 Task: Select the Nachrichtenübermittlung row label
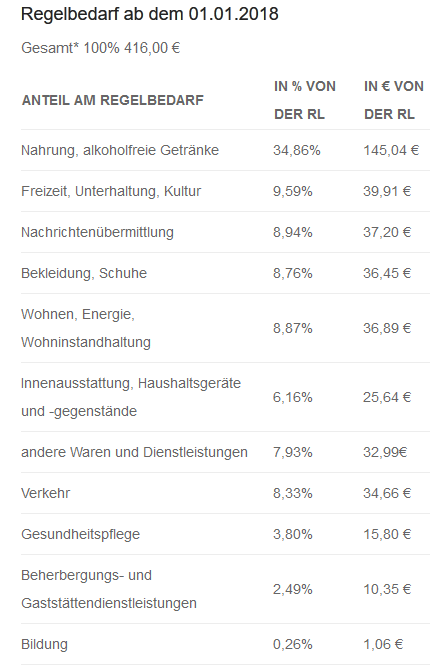(97, 232)
